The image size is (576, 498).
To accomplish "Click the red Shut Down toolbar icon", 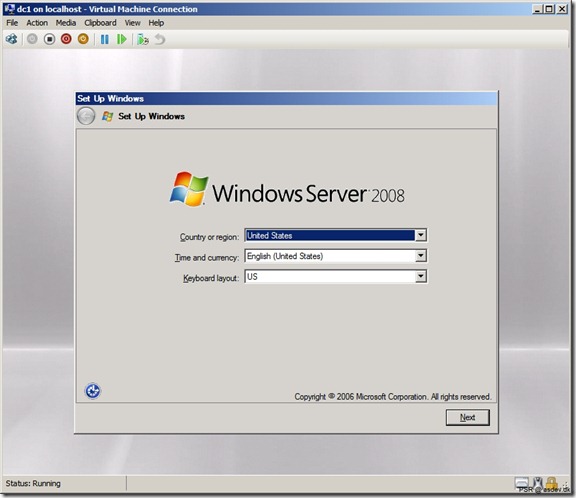I will pos(66,39).
